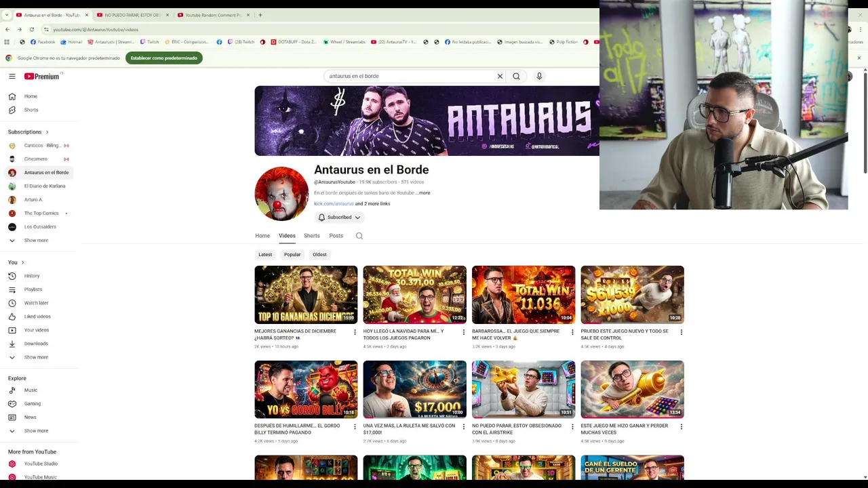868x488 pixels.
Task: Open YouTube Studio from sidebar
Action: (39, 464)
